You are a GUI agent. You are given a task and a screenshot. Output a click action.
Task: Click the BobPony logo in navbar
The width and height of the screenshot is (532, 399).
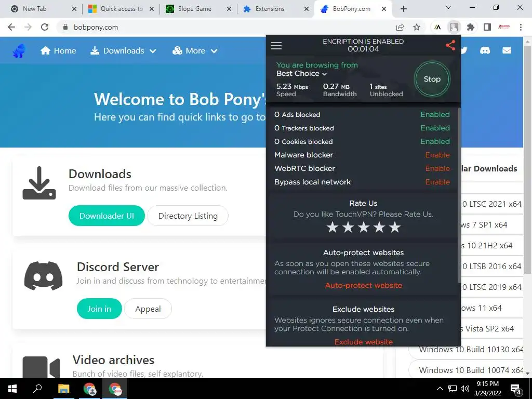point(19,51)
